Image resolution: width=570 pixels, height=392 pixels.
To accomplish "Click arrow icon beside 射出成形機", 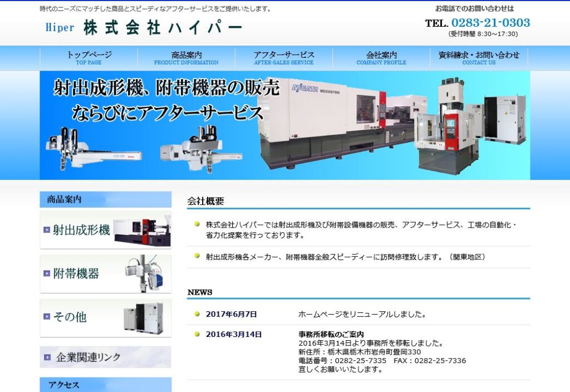I will [47, 230].
